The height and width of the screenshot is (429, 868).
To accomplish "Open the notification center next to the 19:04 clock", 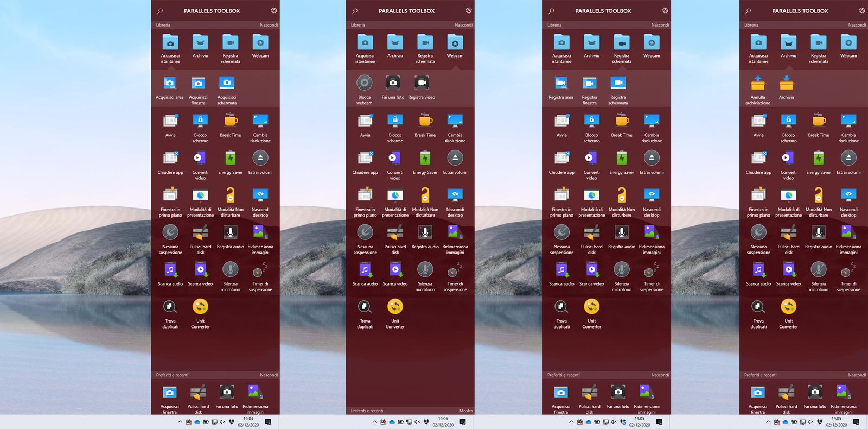I will (268, 422).
